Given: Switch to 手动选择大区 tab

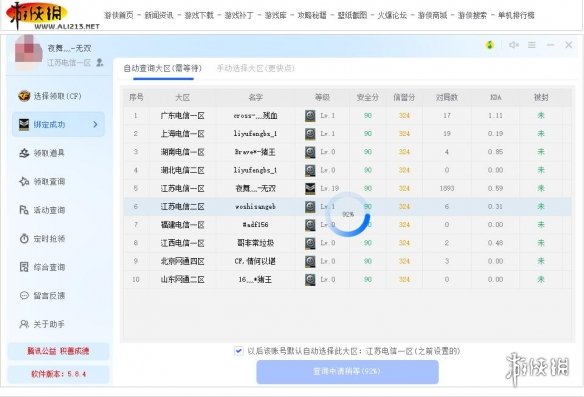Looking at the screenshot, I should (256, 68).
